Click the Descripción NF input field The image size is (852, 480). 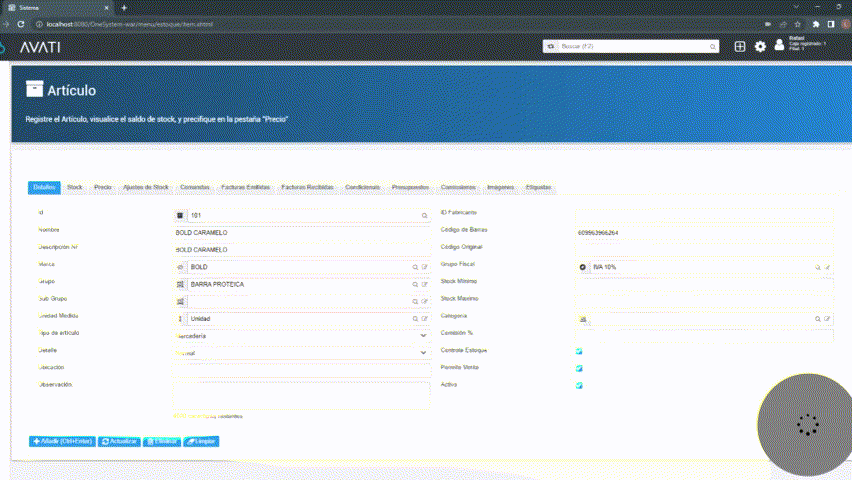(x=302, y=250)
